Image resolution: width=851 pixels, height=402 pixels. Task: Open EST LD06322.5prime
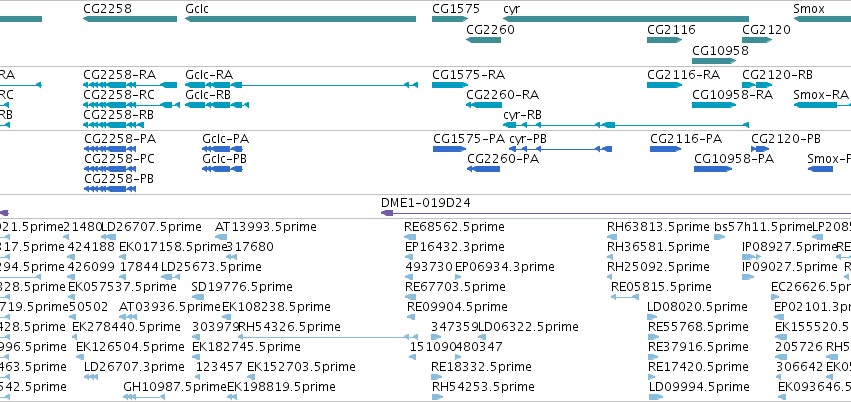528,327
